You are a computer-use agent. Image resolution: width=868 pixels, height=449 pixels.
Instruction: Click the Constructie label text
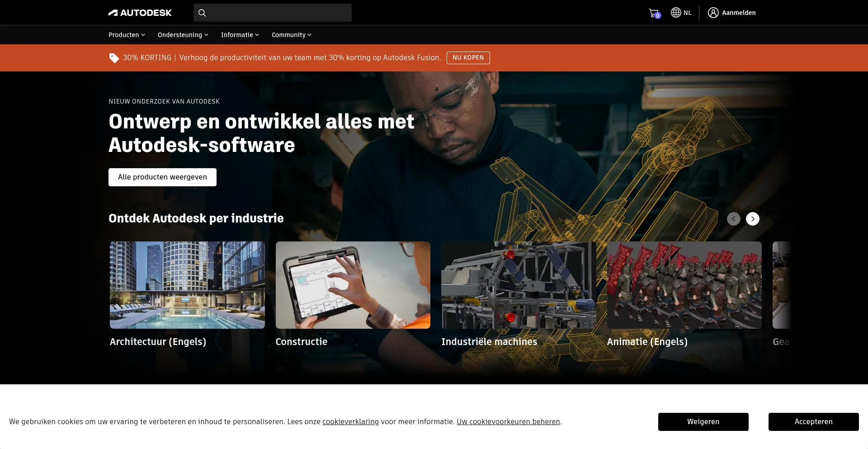pyautogui.click(x=302, y=342)
